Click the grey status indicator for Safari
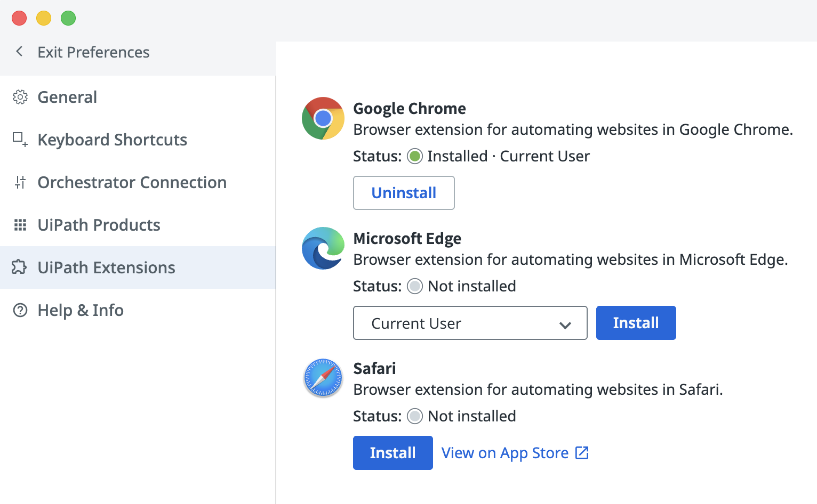Image resolution: width=817 pixels, height=504 pixels. click(415, 416)
